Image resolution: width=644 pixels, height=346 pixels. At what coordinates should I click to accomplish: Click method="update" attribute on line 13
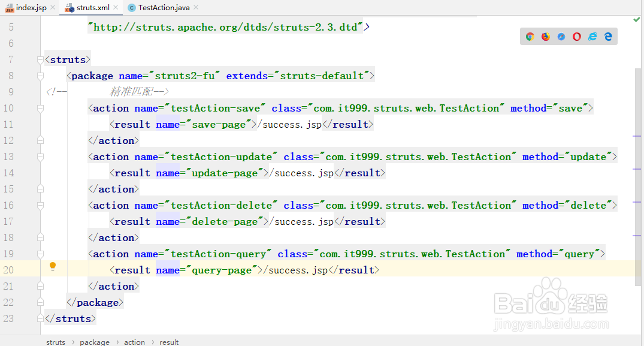[567, 157]
